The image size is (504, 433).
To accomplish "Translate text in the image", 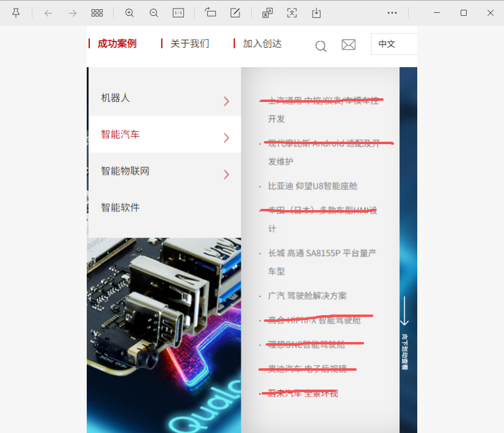I will 268,13.
